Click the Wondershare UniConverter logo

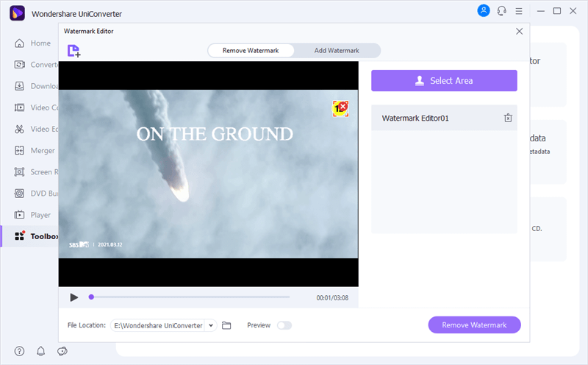click(x=17, y=13)
